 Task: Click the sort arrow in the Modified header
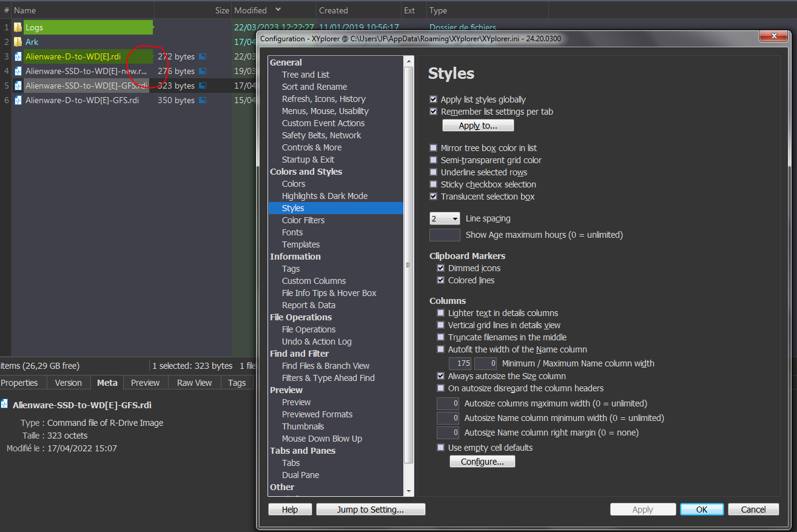[x=278, y=10]
